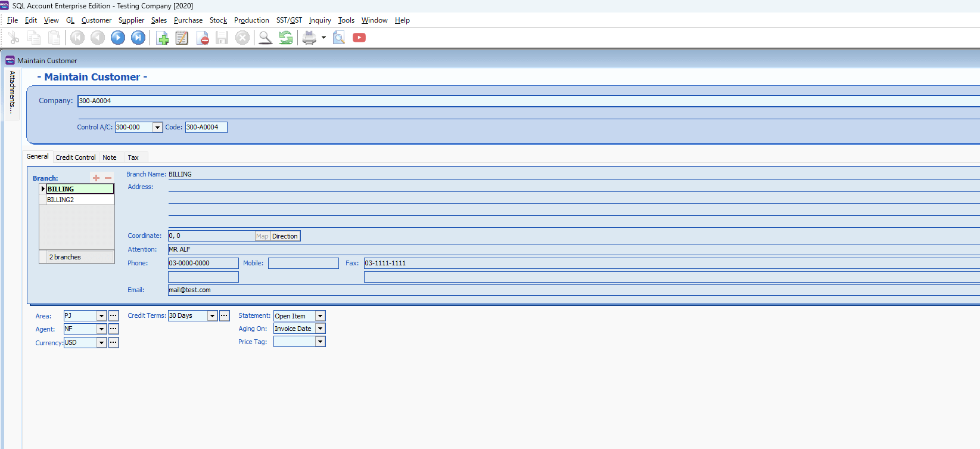Viewport: 980px width, 449px height.
Task: Open the Tools menu
Action: [346, 20]
